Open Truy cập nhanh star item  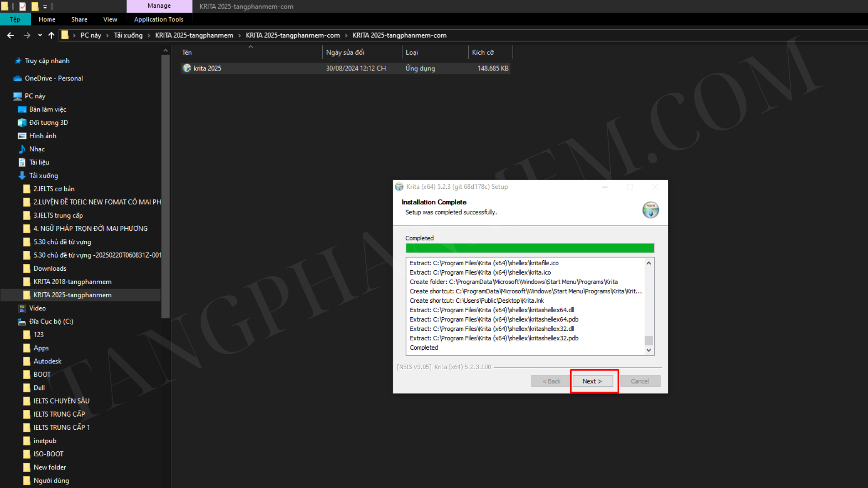[47, 61]
